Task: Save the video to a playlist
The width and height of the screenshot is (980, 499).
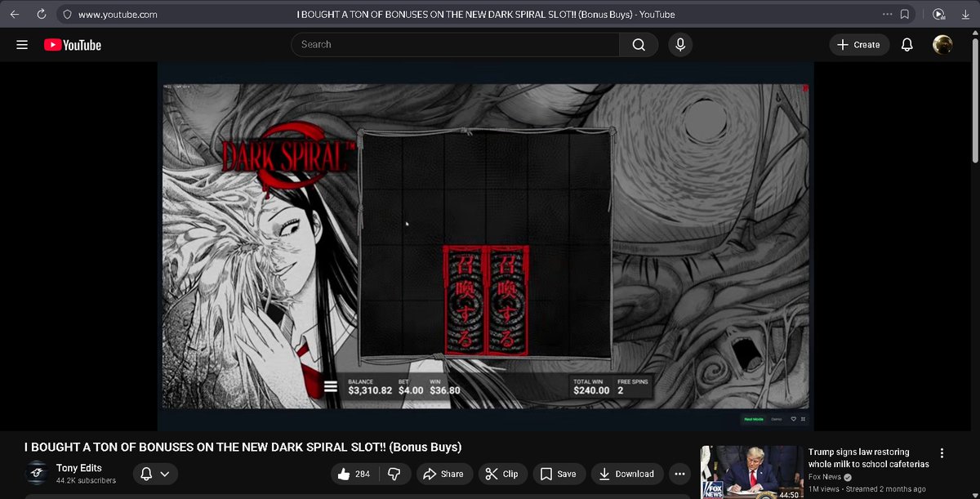Action: click(558, 474)
